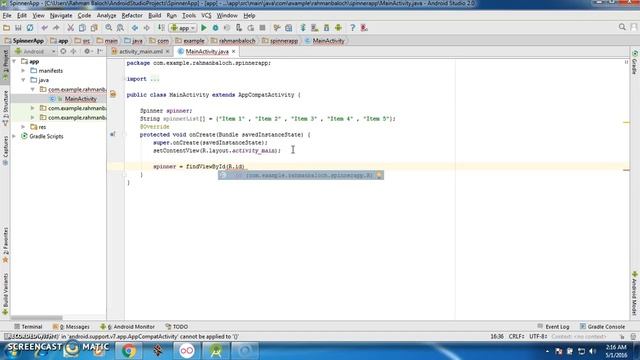This screenshot has height=360, width=640.
Task: Click the Make Project icon
Action: coord(161,28)
